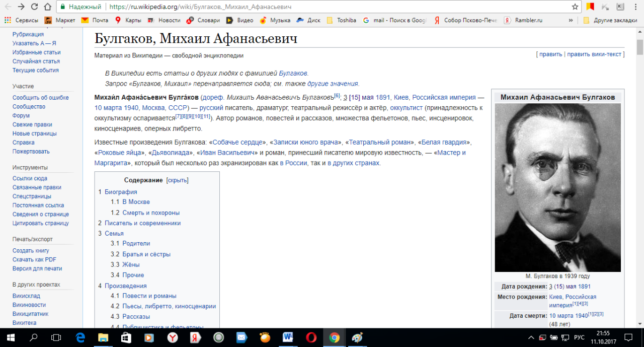644x347 pixels.
Task: Open the Белая гвардия link
Action: click(445, 143)
